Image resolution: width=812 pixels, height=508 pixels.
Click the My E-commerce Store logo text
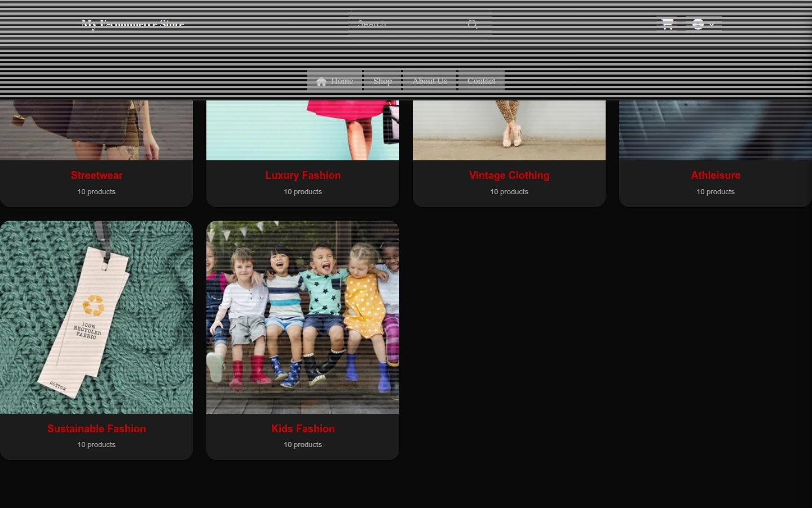pyautogui.click(x=133, y=24)
